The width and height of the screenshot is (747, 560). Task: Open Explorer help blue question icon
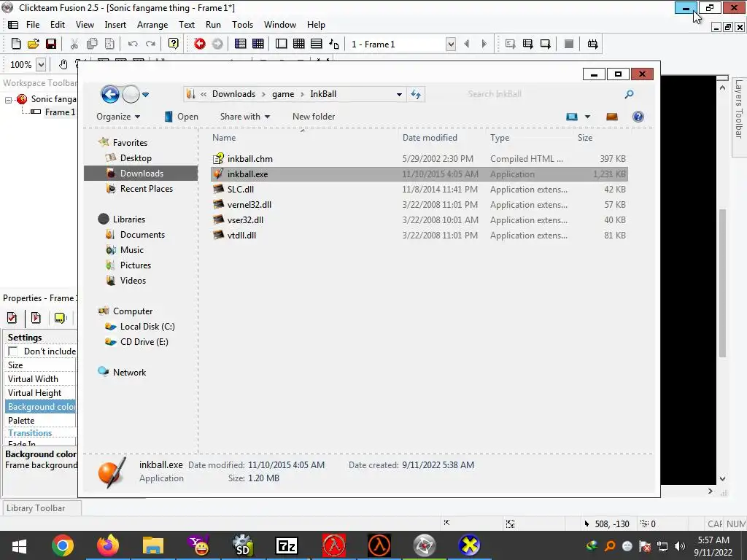(638, 117)
